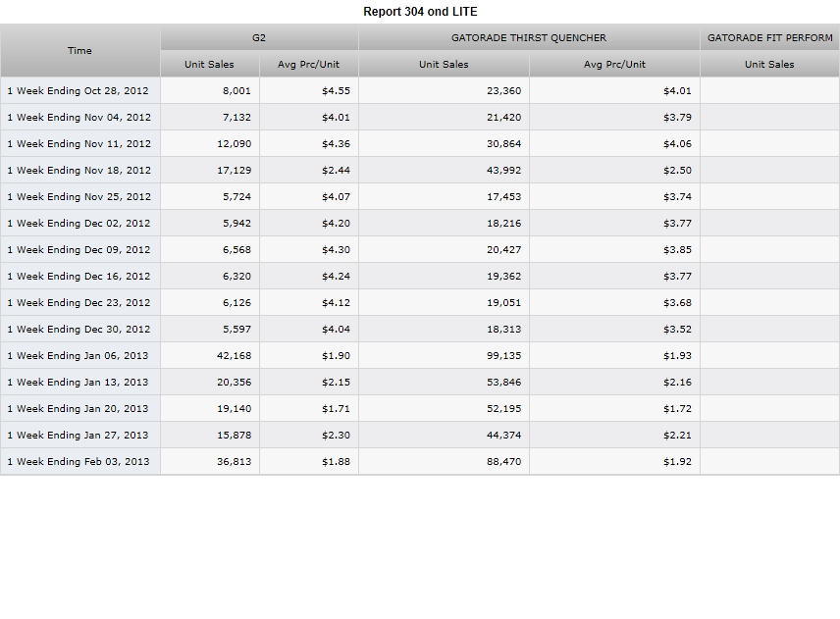840x619 pixels.
Task: Click the Time column header
Action: point(79,50)
